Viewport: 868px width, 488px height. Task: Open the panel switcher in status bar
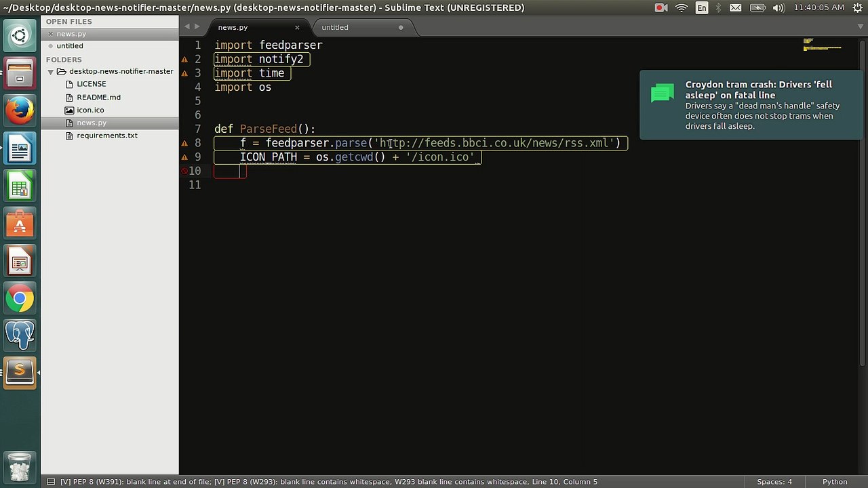coord(50,482)
